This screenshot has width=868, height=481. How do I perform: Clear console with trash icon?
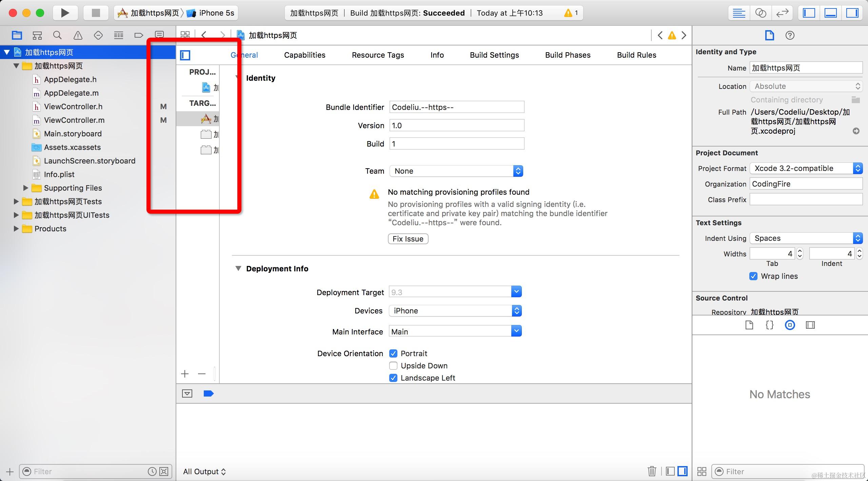click(651, 471)
